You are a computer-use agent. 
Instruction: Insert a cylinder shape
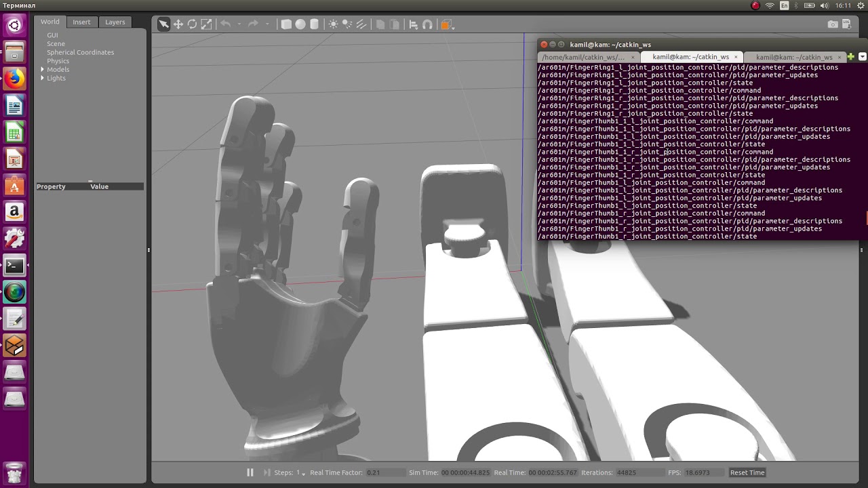pos(314,24)
